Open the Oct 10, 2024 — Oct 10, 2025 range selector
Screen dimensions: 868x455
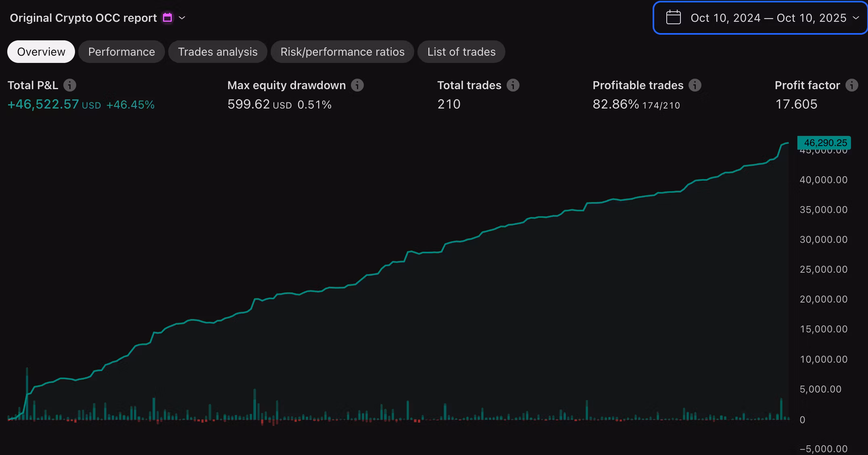pyautogui.click(x=768, y=18)
